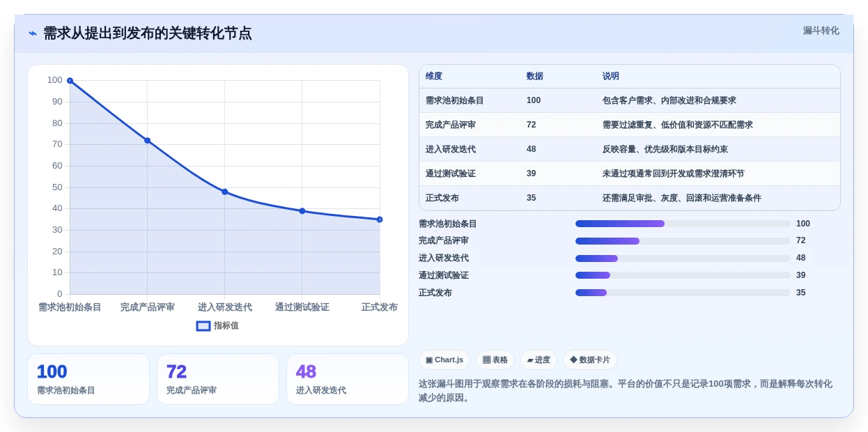This screenshot has height=432, width=868.
Task: Click the 进入研发迭代 progress bar
Action: (x=683, y=259)
